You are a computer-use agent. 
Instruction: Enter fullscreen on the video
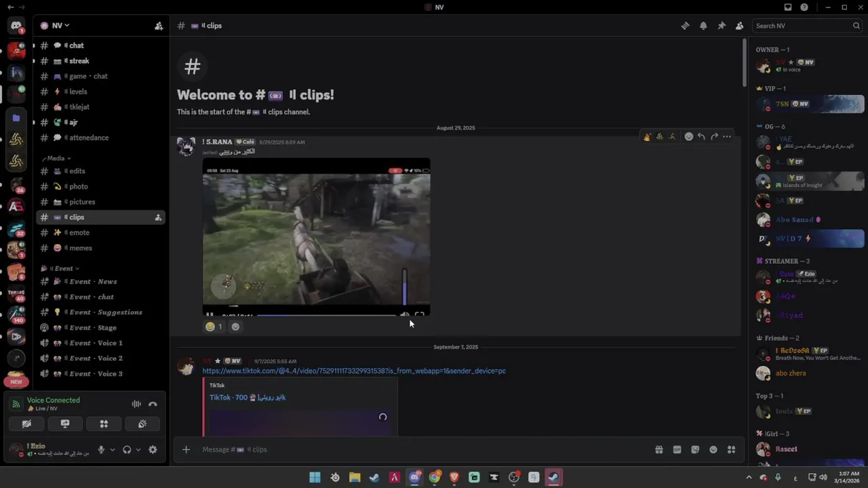point(420,314)
